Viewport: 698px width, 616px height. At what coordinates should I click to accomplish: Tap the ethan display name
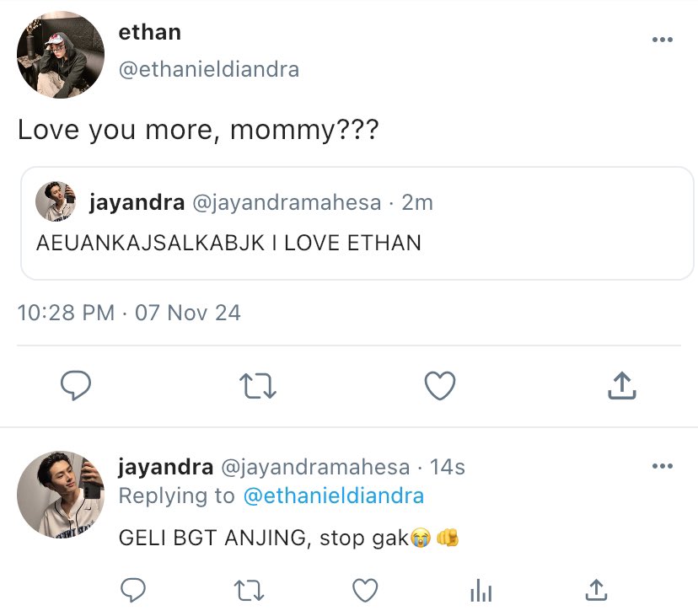click(149, 32)
